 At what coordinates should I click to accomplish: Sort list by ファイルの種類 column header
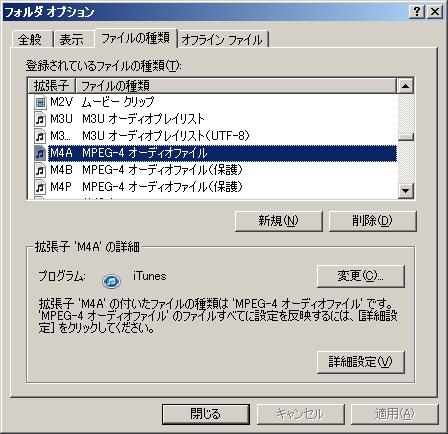[x=236, y=86]
